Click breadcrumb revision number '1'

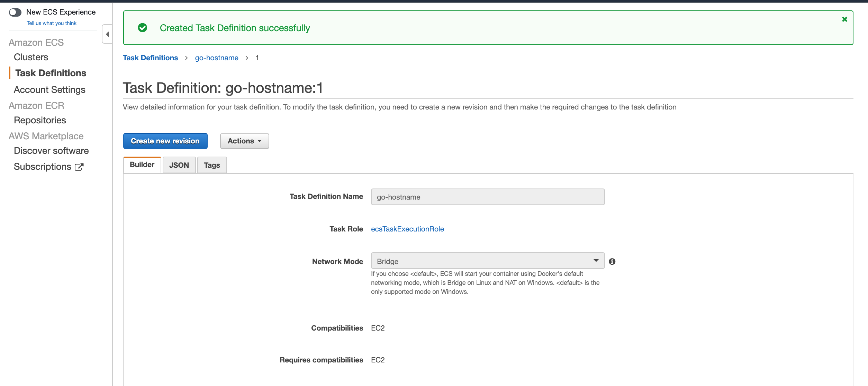point(257,58)
